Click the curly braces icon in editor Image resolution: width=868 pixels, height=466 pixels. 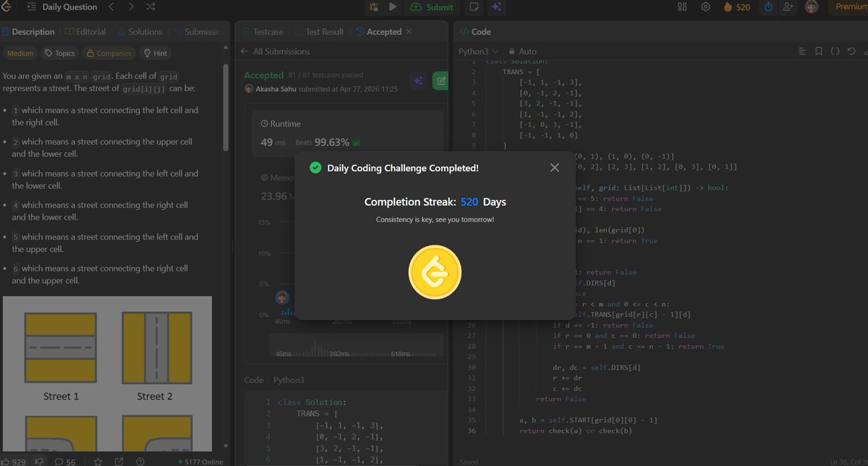(x=835, y=51)
